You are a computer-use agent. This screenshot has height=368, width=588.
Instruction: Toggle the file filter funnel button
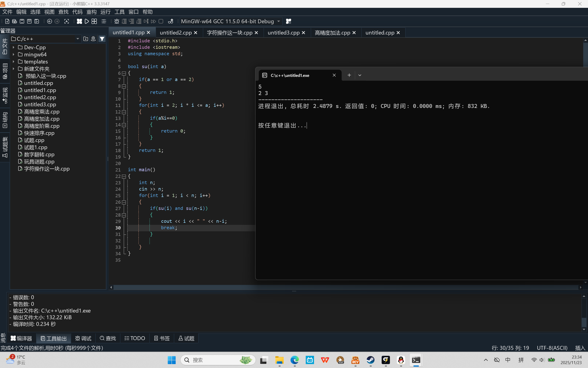tap(102, 39)
